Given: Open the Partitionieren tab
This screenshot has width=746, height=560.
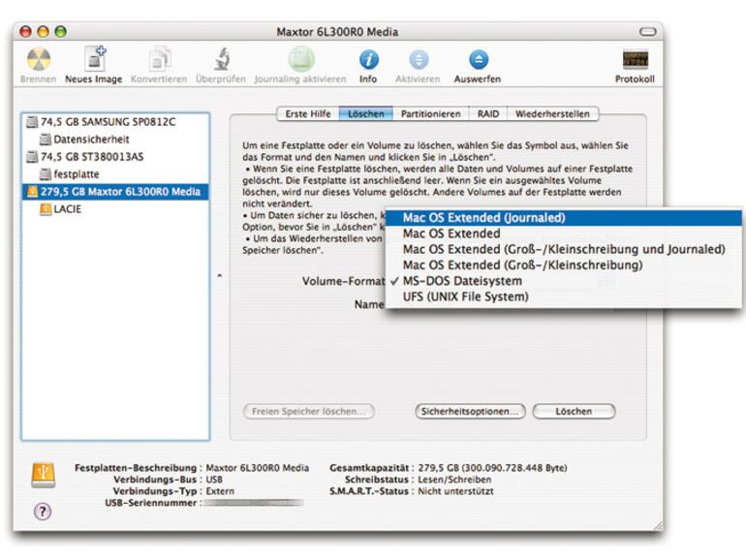Looking at the screenshot, I should [x=430, y=113].
